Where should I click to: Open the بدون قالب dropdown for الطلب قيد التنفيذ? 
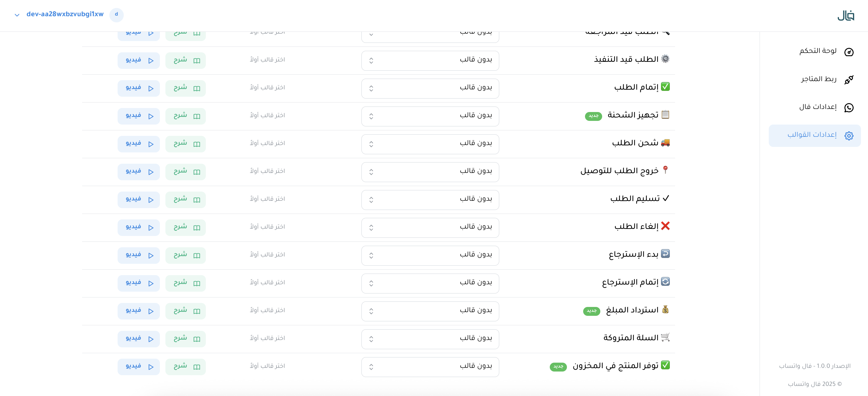(x=430, y=61)
